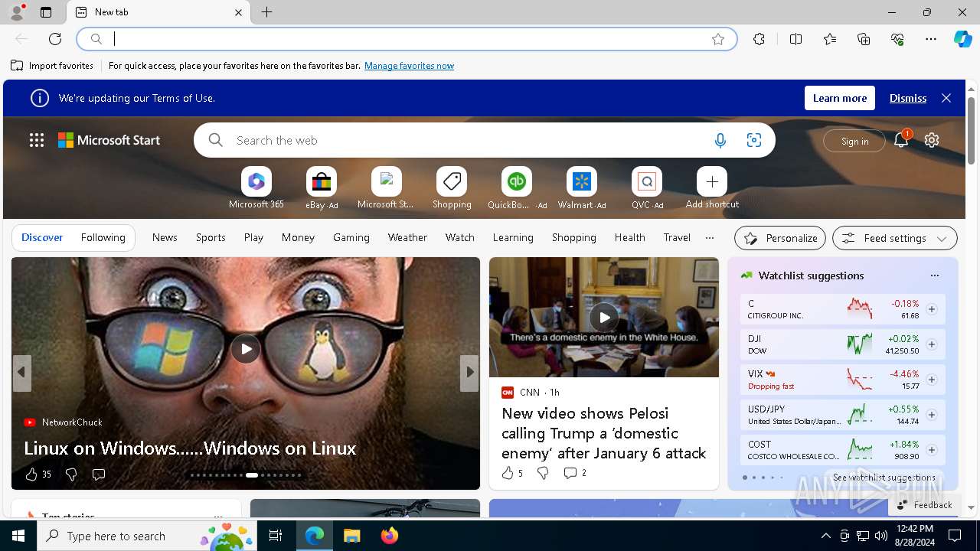Play the CNN Pelosi video

click(x=604, y=317)
